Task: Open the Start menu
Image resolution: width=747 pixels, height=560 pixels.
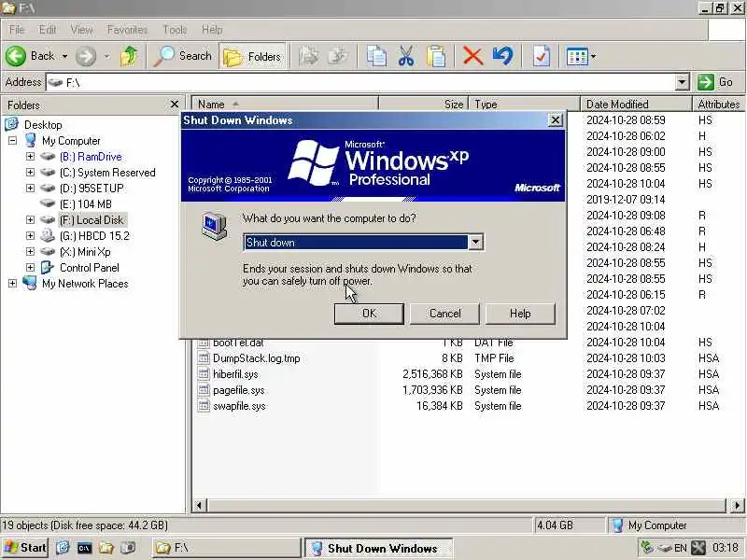Action: [25, 548]
